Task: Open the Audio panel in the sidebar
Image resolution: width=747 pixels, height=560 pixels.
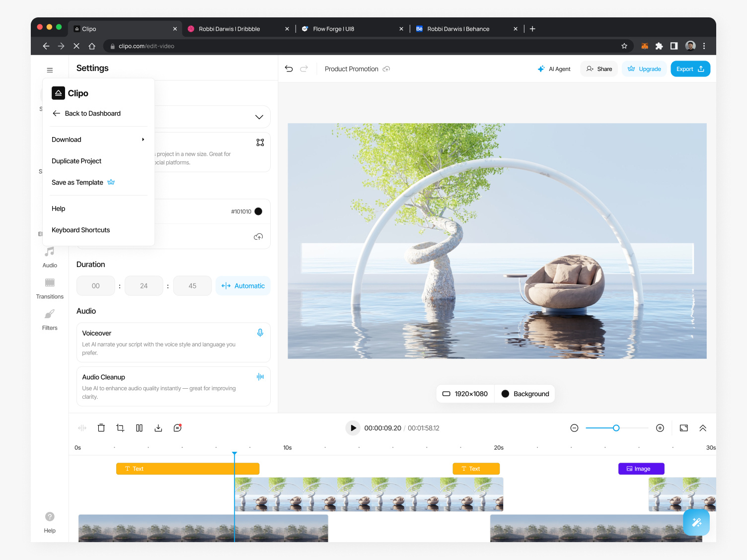Action: (x=49, y=256)
